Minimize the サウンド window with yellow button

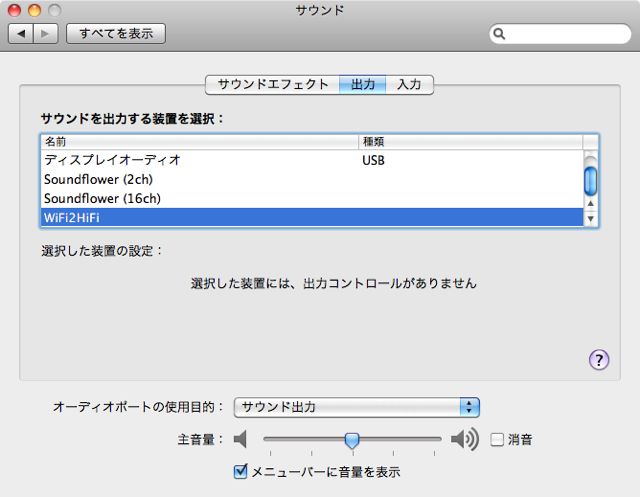34,10
